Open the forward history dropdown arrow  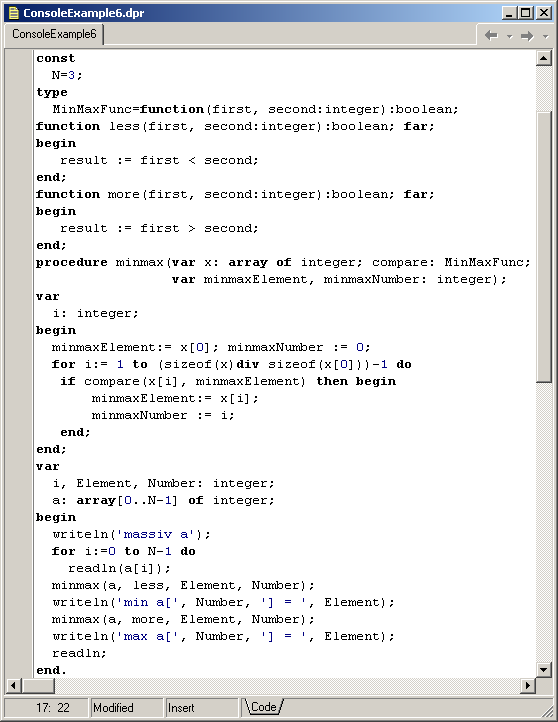tap(545, 36)
